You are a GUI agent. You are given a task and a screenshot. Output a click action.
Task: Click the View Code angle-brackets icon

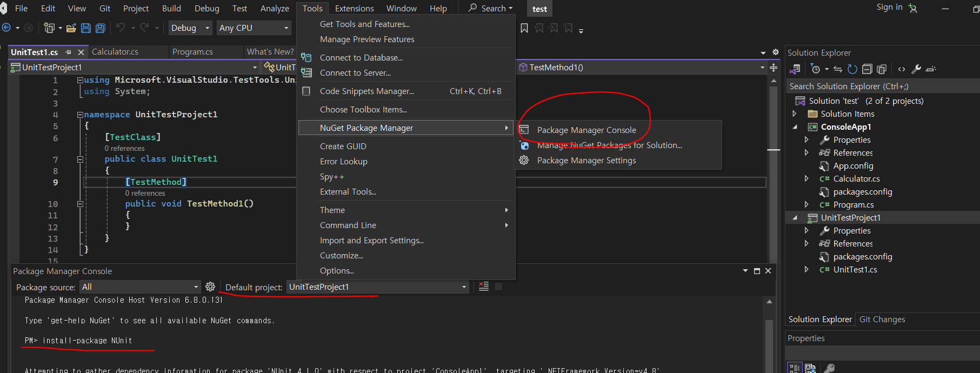[x=902, y=69]
